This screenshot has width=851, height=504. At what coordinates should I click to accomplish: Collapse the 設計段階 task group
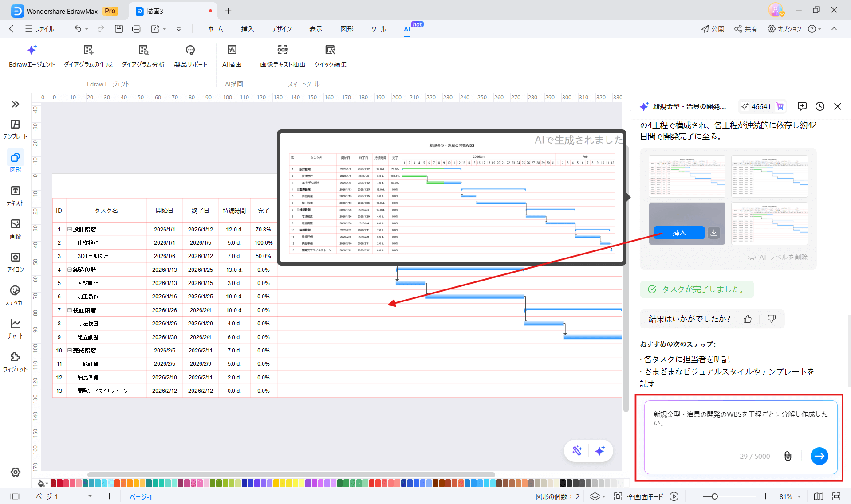(69, 229)
